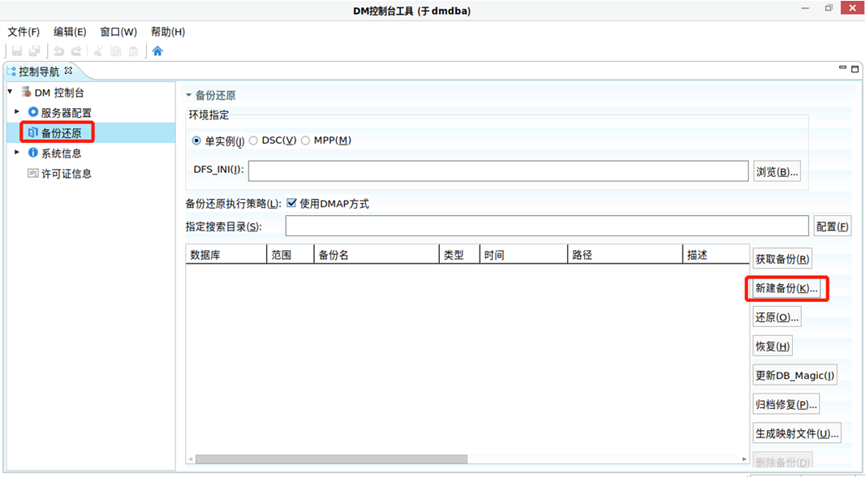Choose the MPP(M) radio option

pos(305,141)
